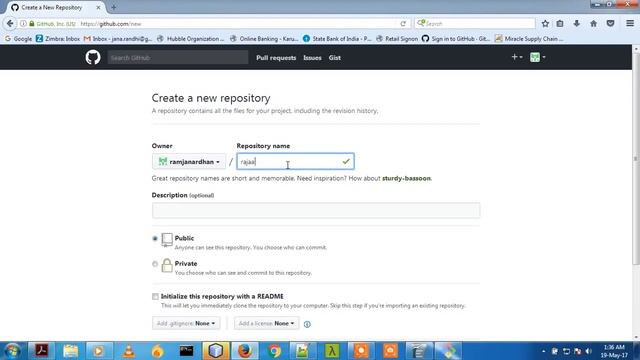Click the Firefox search box
Screen dimensions: 640x360
[x=475, y=24]
